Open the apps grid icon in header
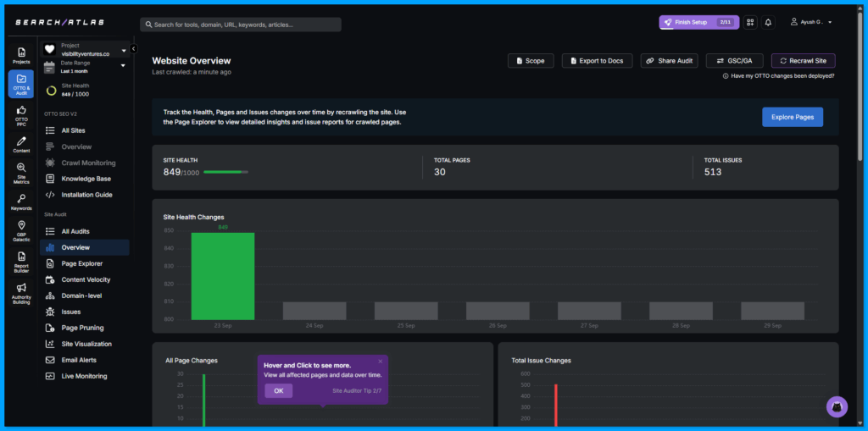 pos(750,22)
